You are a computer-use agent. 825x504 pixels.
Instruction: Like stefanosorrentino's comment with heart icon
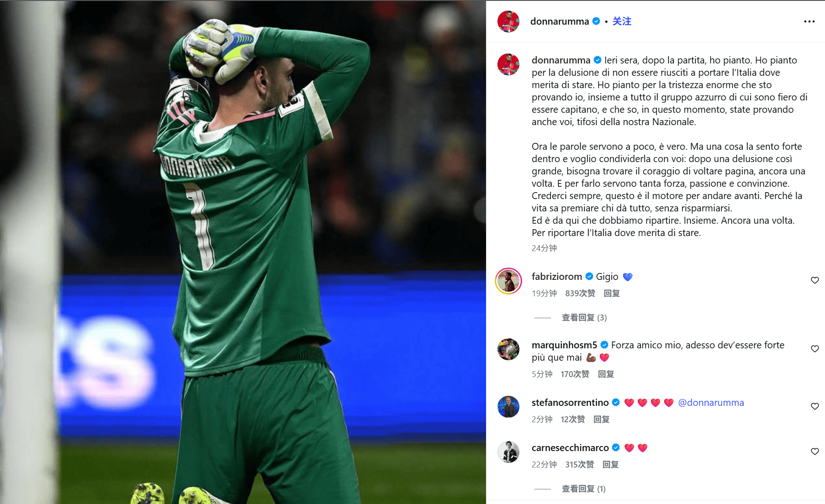[814, 406]
